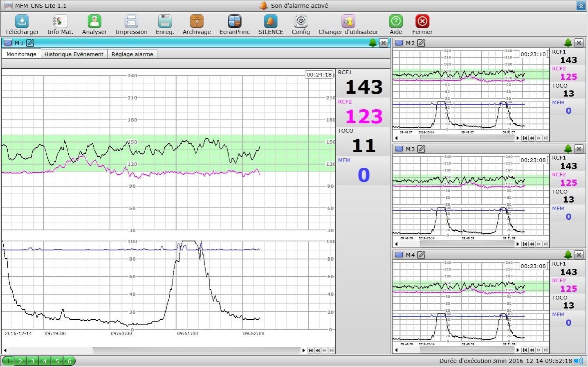Viewport: 588px width, 367px height.
Task: Edit M2 monitor info pencil icon
Action: [x=421, y=43]
